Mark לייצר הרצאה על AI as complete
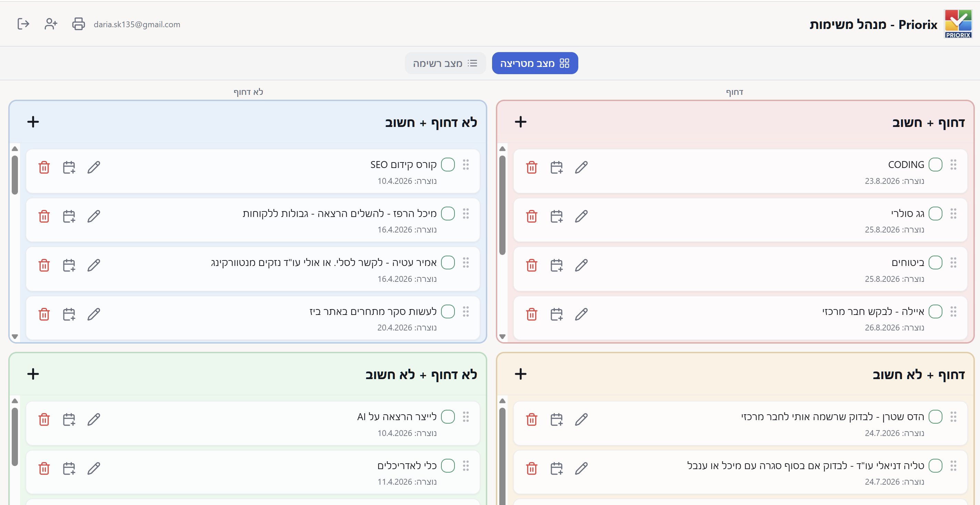 click(448, 417)
